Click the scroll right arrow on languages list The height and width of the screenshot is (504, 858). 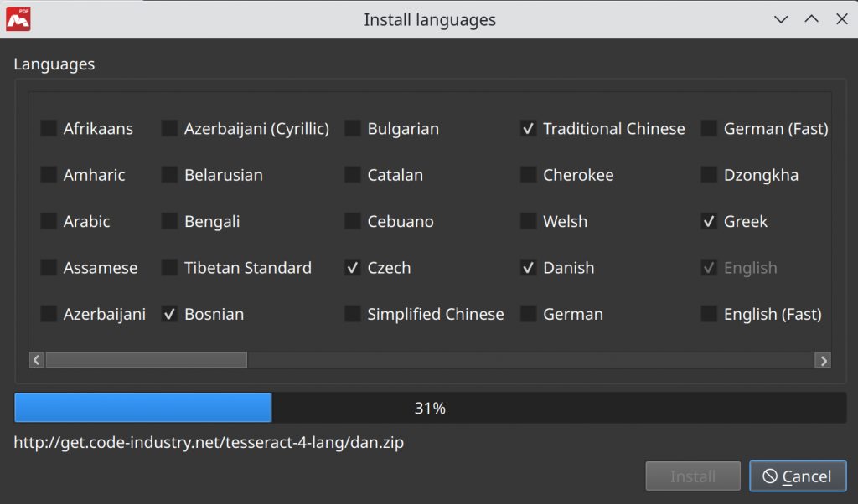pos(824,360)
